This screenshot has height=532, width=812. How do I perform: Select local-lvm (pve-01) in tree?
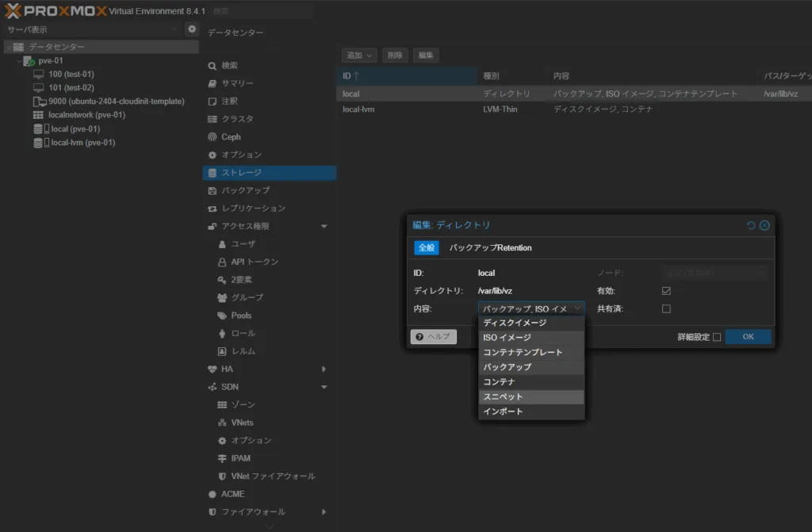click(x=75, y=143)
